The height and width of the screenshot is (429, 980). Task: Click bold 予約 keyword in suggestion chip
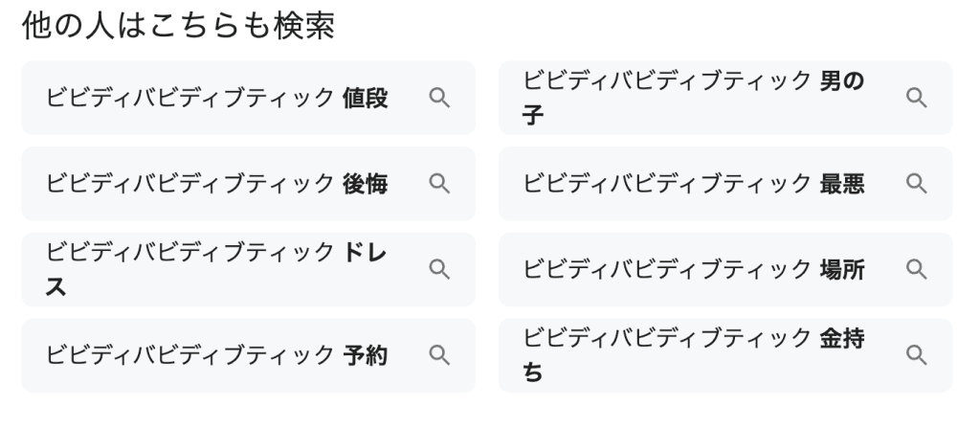(365, 355)
